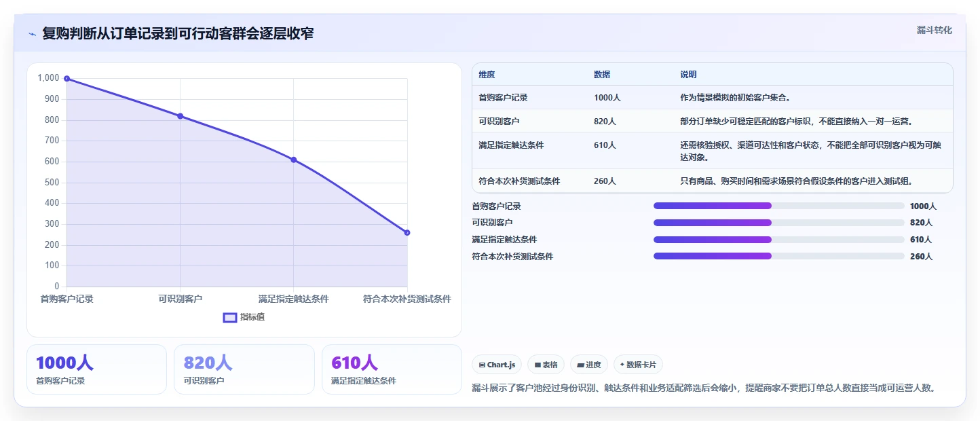Open the 820人 可识别客户 data card
Viewport: 980px width, 421px height.
coord(244,369)
